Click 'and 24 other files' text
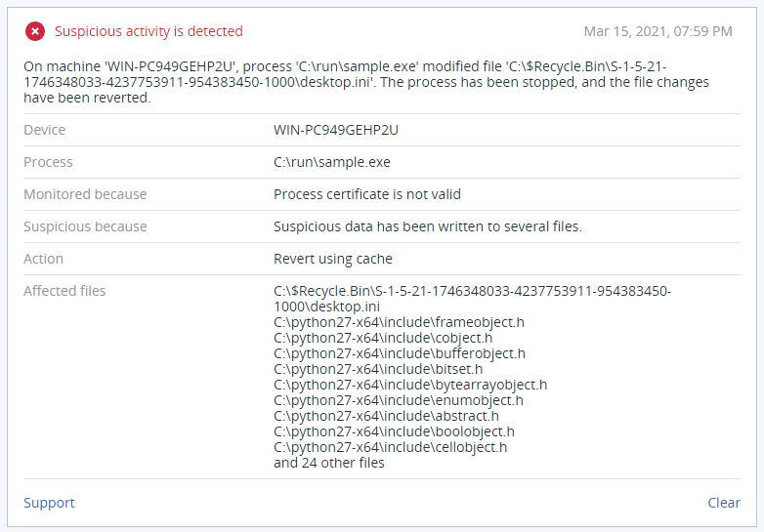This screenshot has height=532, width=764. (x=329, y=463)
